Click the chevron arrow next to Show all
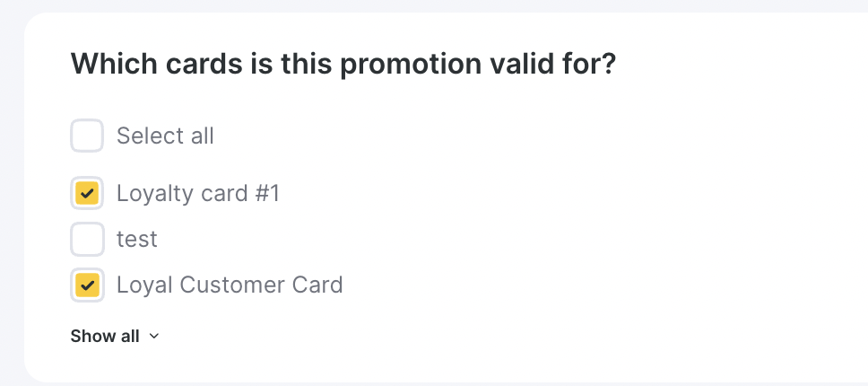Viewport: 868px width, 386px height. click(153, 337)
